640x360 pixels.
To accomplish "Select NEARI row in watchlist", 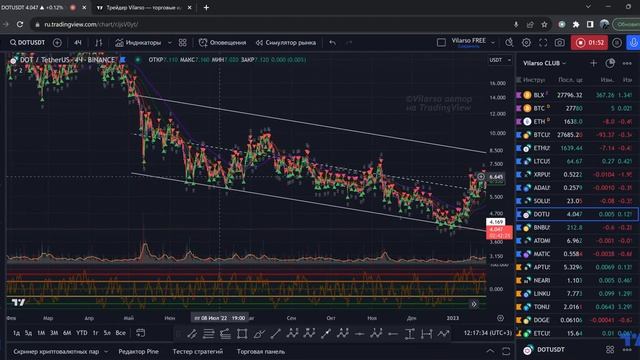I will (x=578, y=280).
